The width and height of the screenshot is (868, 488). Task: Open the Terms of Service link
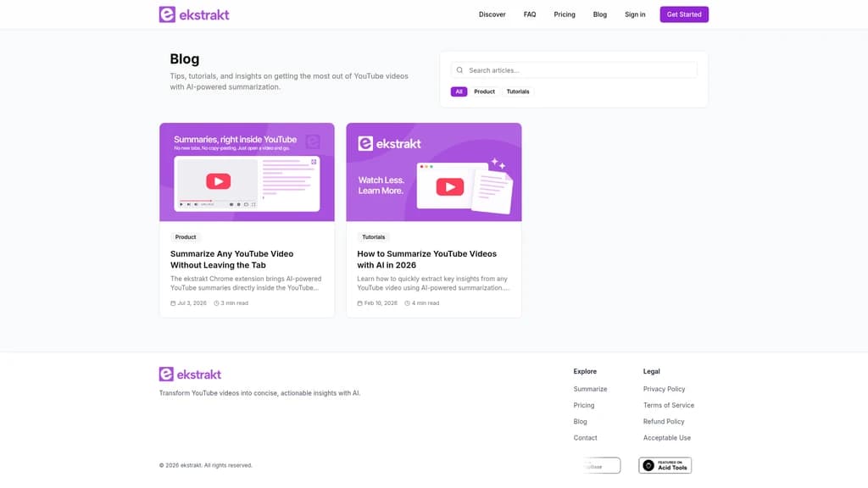tap(669, 405)
